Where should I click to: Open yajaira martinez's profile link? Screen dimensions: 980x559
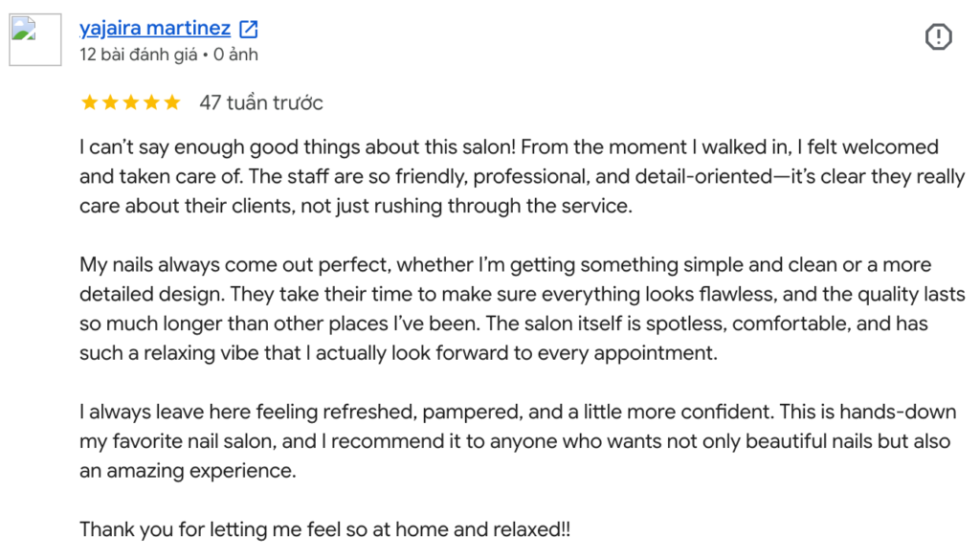coord(155,28)
